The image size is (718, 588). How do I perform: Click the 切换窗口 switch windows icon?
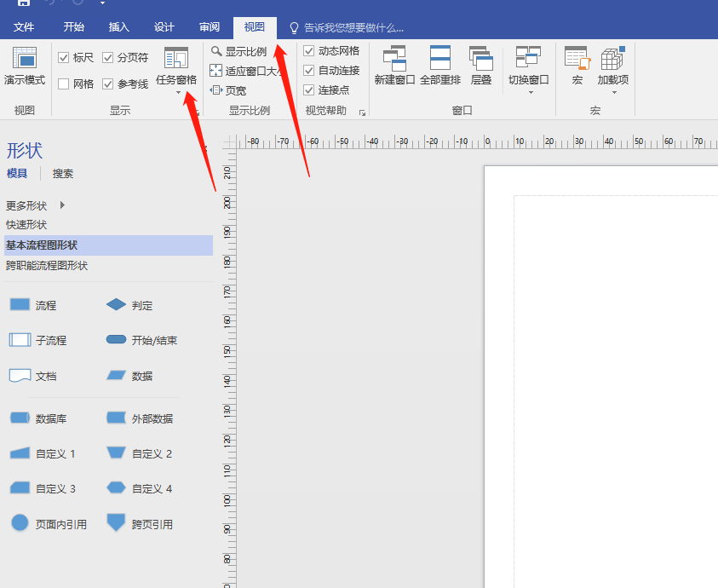(528, 57)
